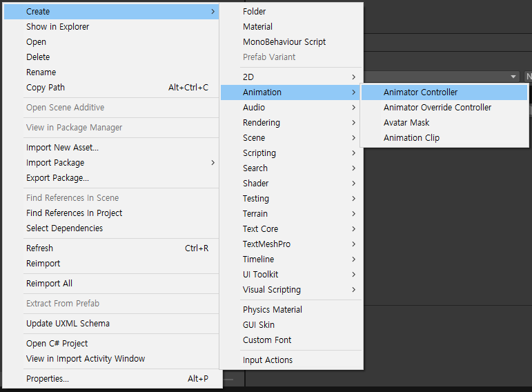
Task: Open the Terrain submenu
Action: (291, 214)
